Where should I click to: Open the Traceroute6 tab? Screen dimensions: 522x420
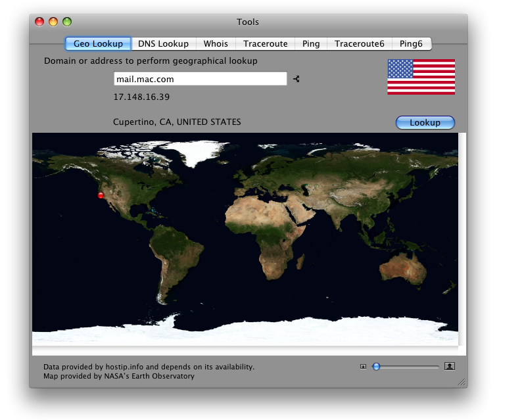(359, 43)
